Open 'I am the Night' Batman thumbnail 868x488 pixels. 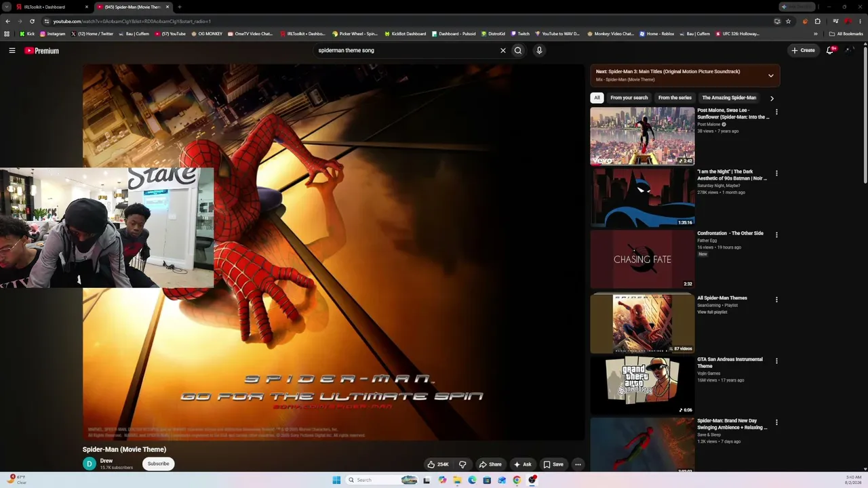(642, 197)
